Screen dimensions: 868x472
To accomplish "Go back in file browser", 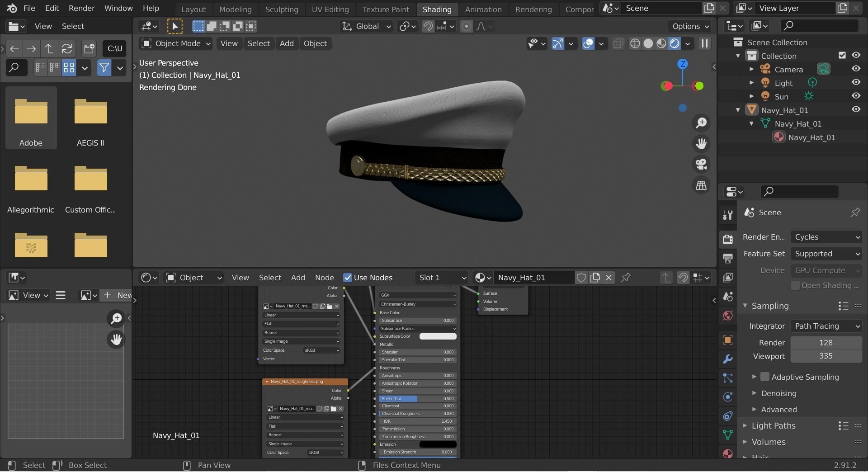I will coord(14,48).
